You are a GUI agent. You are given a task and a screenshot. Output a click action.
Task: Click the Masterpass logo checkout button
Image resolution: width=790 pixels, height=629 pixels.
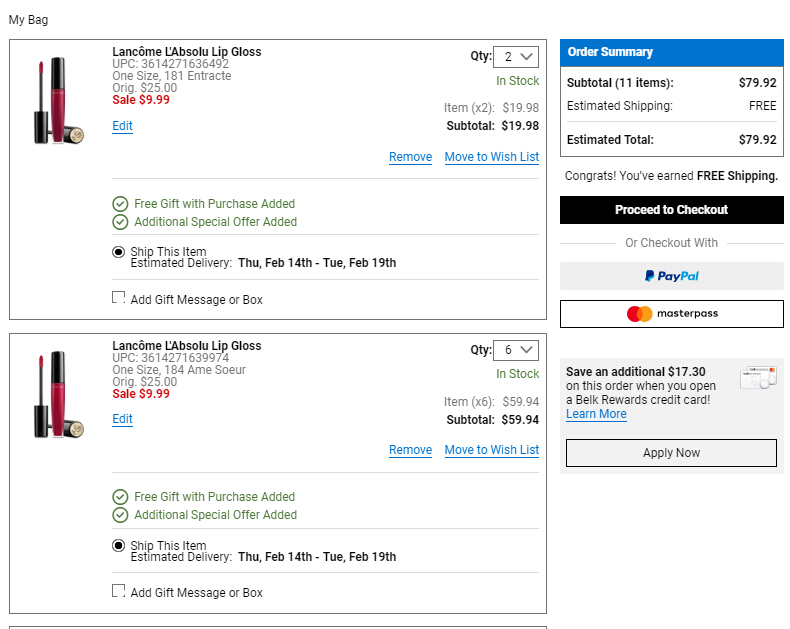tap(672, 313)
